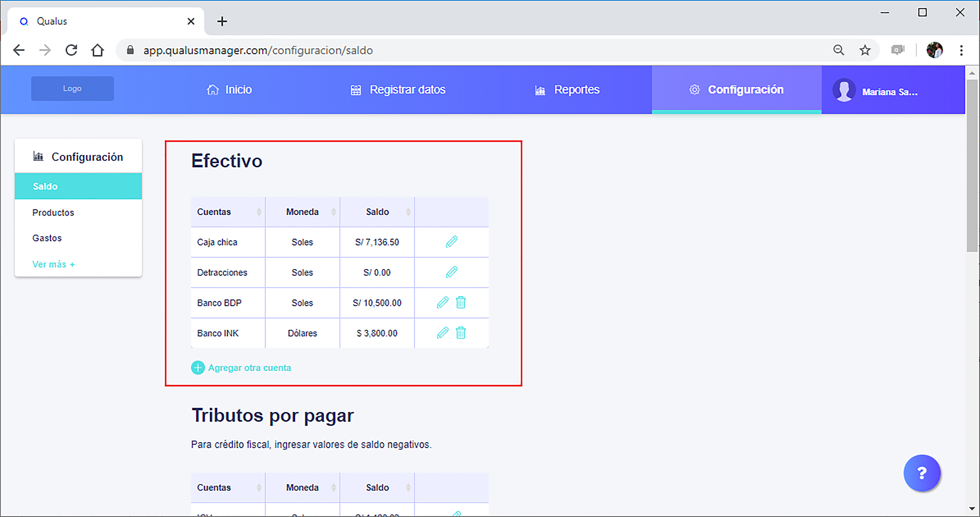
Task: Reload the page
Action: [71, 50]
